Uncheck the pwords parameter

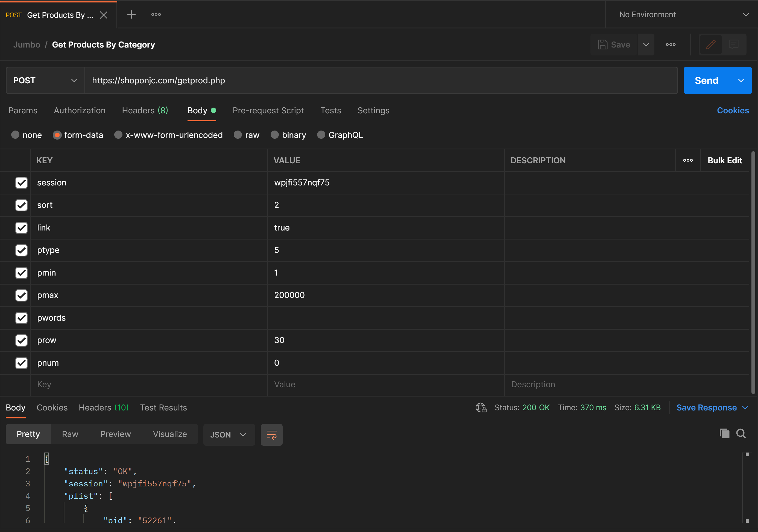pos(22,318)
